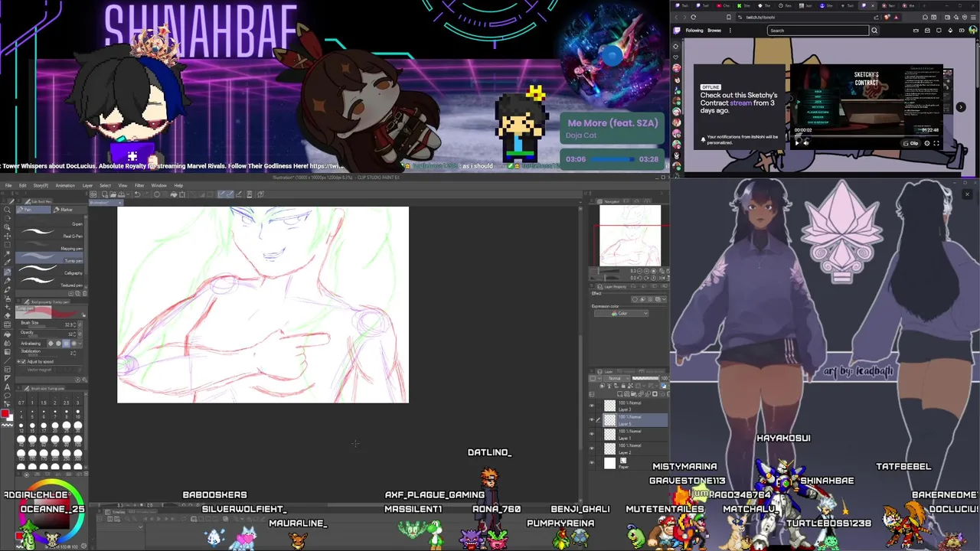Click the Navigator canvas thumbnail
Screen dimensions: 980x551
coord(629,235)
